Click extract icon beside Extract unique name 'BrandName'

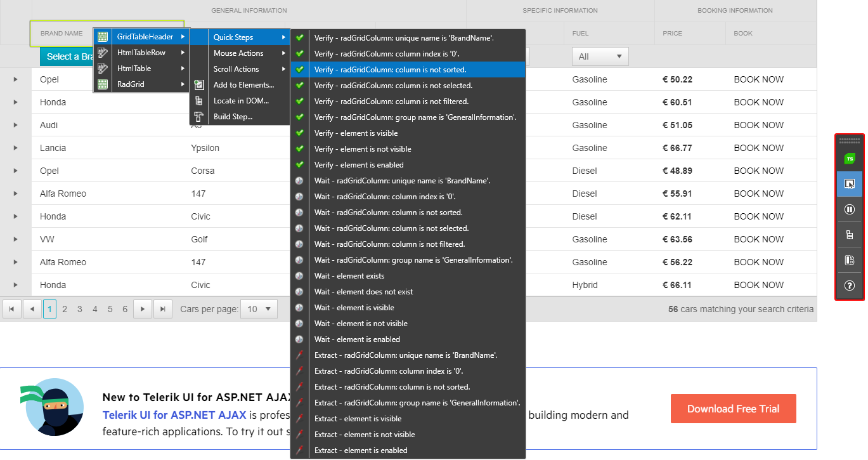300,355
